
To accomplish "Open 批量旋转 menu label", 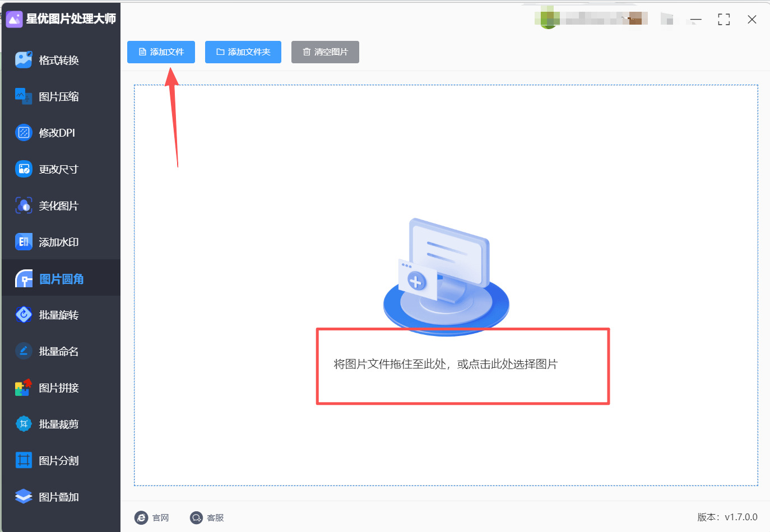I will (x=59, y=315).
